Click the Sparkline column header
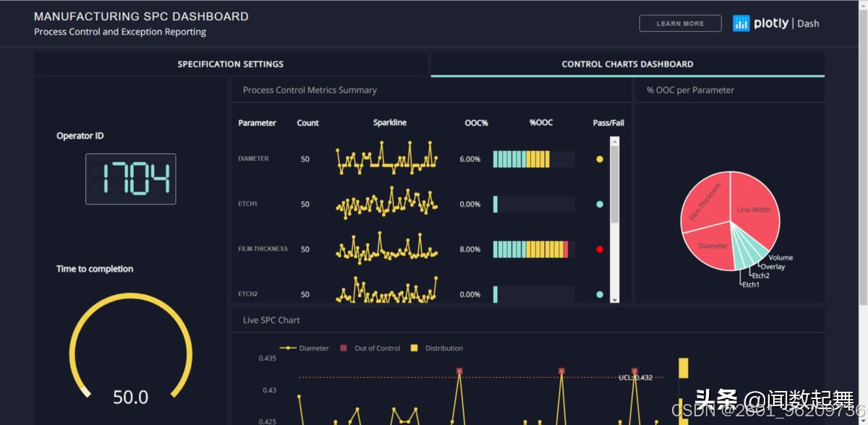The height and width of the screenshot is (425, 868). (390, 123)
